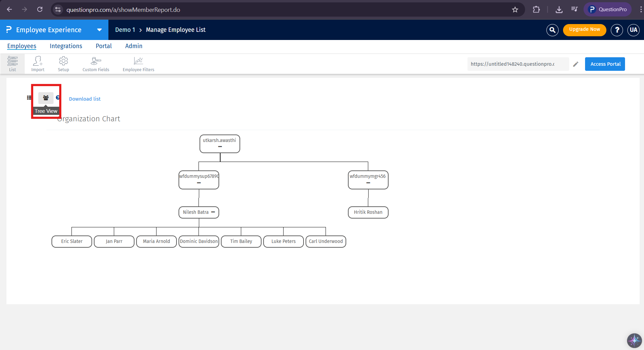The width and height of the screenshot is (644, 350).
Task: Open the Import employees tool
Action: (x=38, y=64)
